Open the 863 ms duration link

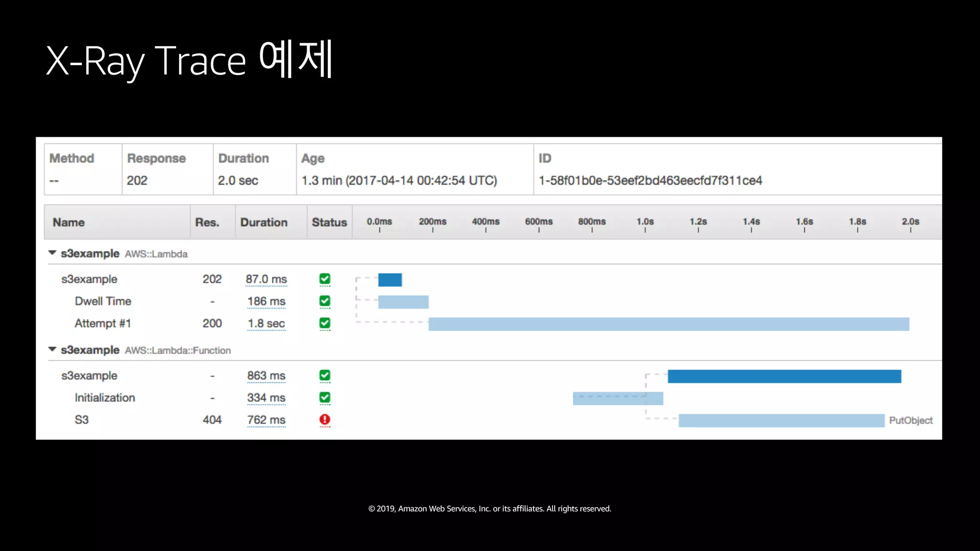(266, 376)
